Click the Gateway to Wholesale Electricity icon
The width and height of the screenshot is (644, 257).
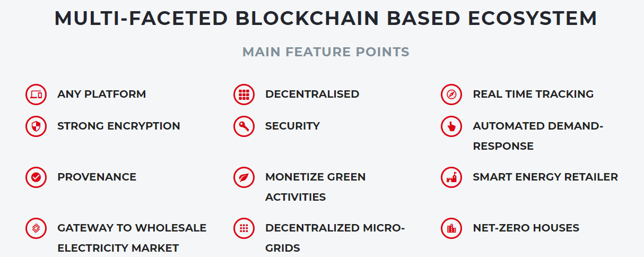pyautogui.click(x=36, y=228)
